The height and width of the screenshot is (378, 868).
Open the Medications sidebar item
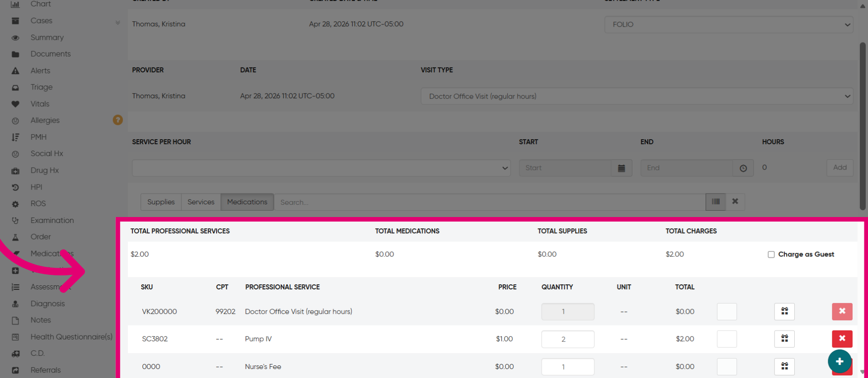pos(52,254)
